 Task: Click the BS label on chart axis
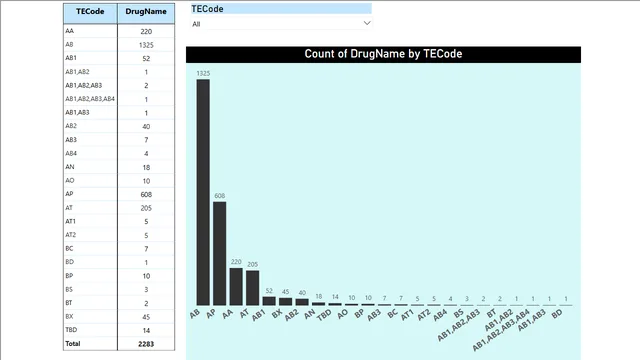coord(458,313)
